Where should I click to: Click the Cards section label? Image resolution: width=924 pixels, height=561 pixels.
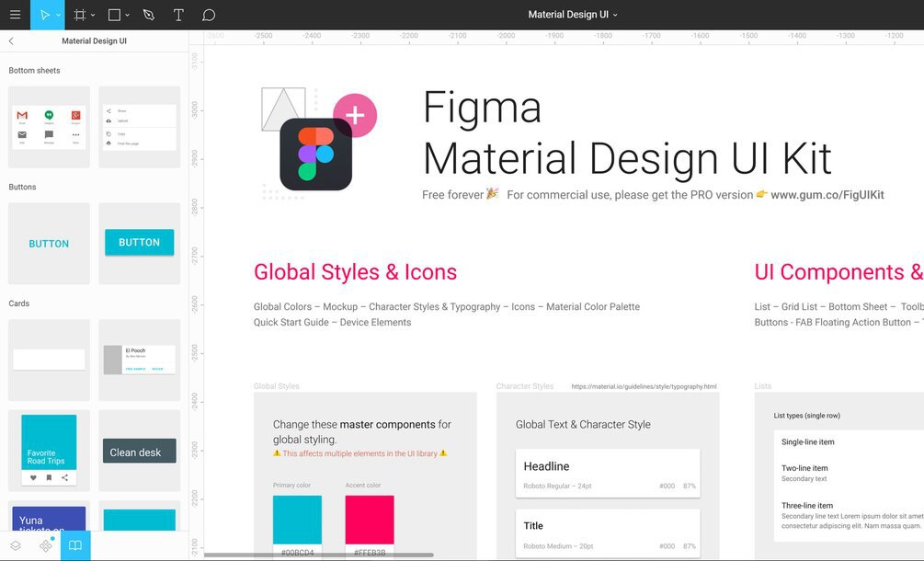tap(19, 303)
